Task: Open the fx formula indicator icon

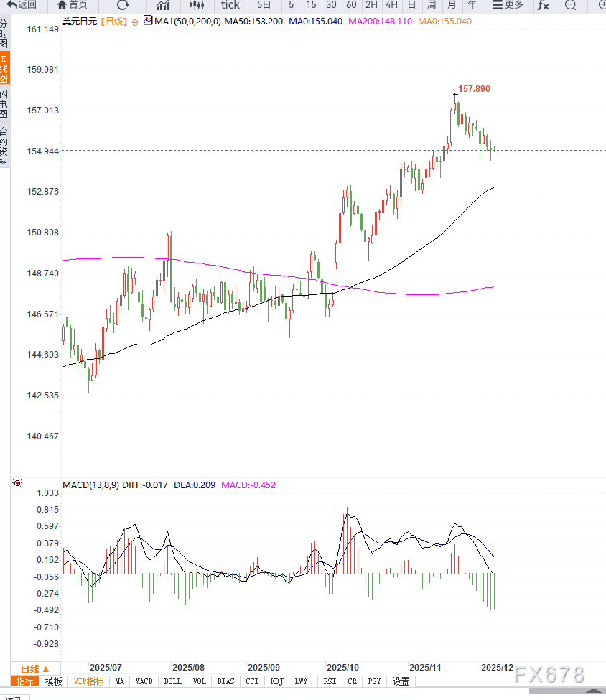Action: tap(543, 5)
